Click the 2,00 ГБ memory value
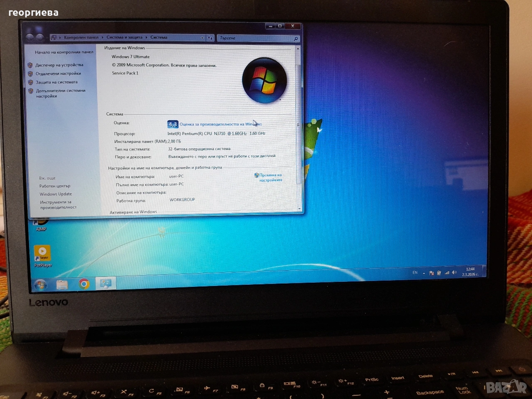The width and height of the screenshot is (532, 399). (174, 141)
